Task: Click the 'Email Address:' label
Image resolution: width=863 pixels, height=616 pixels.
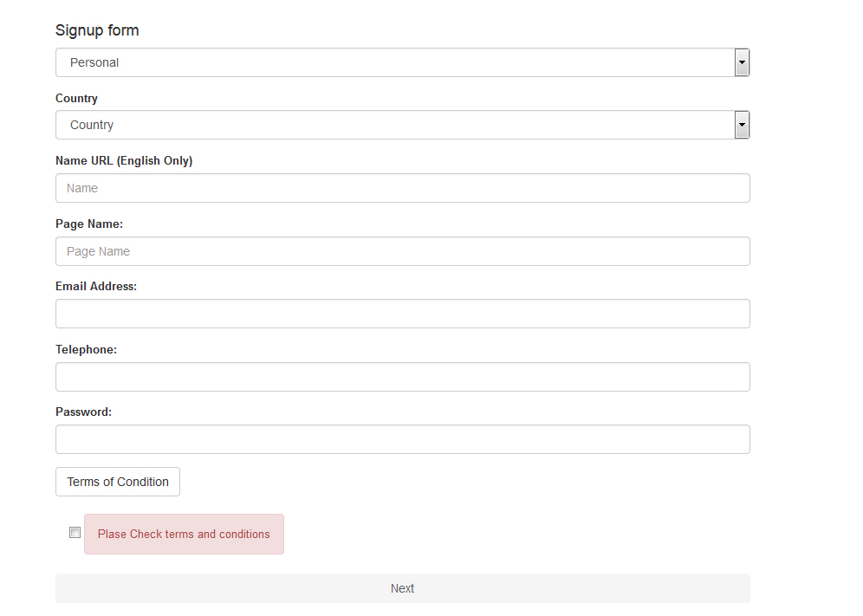Action: pos(96,286)
